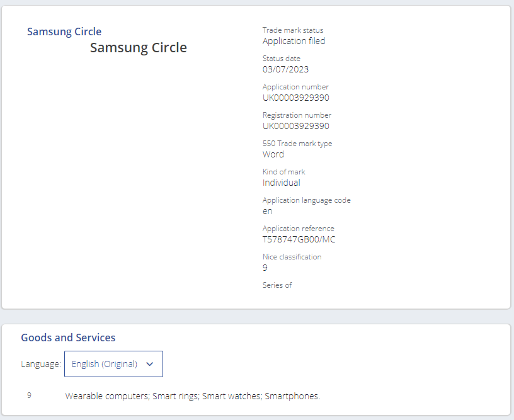The height and width of the screenshot is (420, 514).
Task: Click the Nice classification value 9
Action: (x=265, y=268)
